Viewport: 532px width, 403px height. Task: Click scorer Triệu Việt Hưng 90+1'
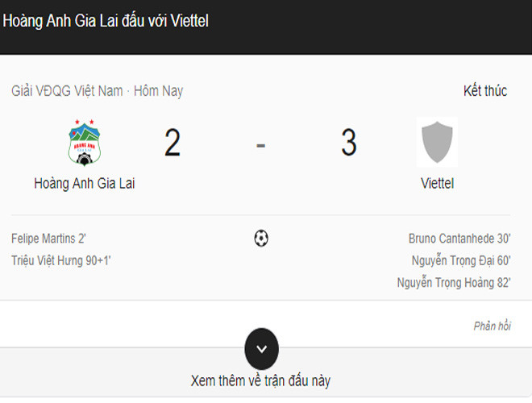[60, 260]
